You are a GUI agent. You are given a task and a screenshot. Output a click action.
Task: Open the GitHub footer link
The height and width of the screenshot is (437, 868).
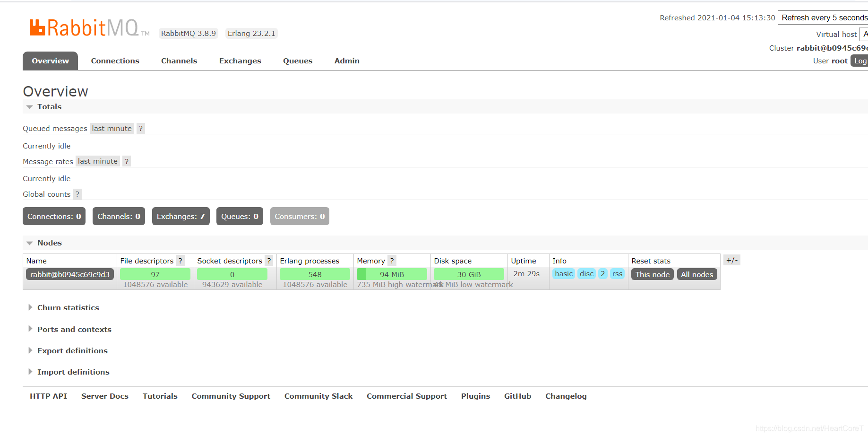coord(517,396)
